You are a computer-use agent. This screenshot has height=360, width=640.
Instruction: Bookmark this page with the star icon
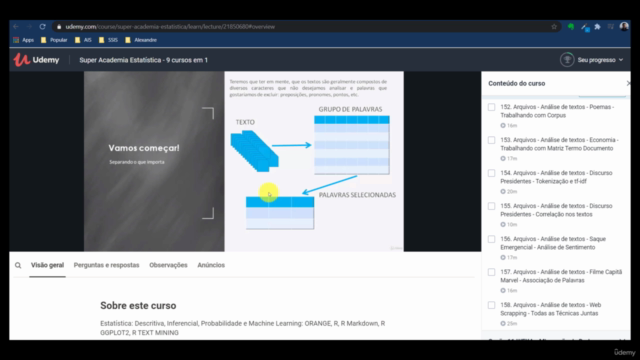coord(554,27)
